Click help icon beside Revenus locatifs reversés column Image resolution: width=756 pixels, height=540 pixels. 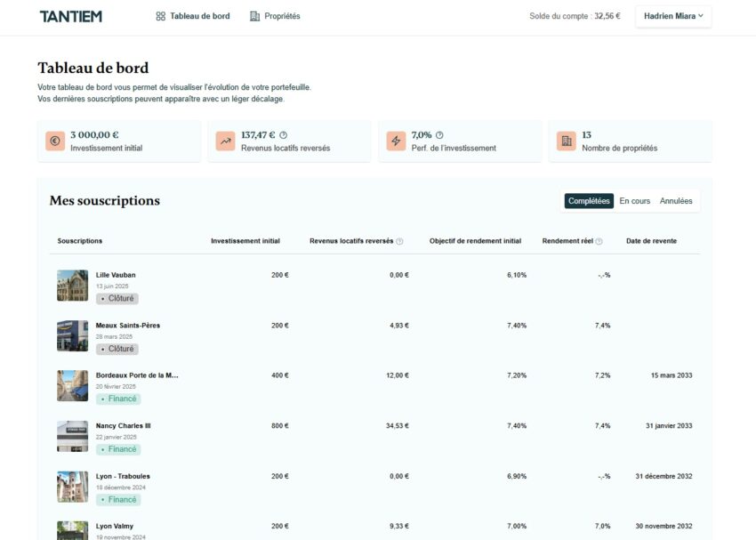(399, 241)
